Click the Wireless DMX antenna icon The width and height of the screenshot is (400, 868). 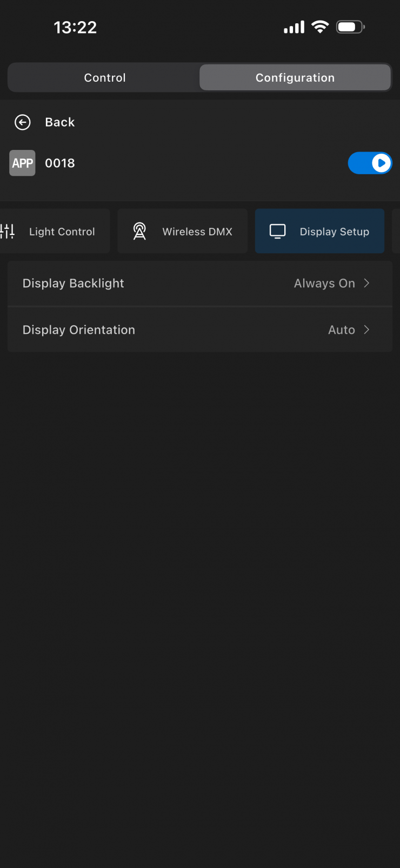tap(139, 231)
